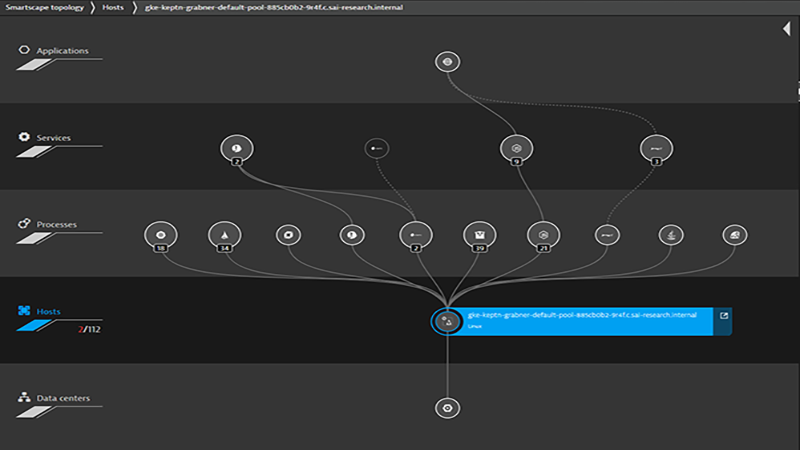Switch to the Services layer

56,137
